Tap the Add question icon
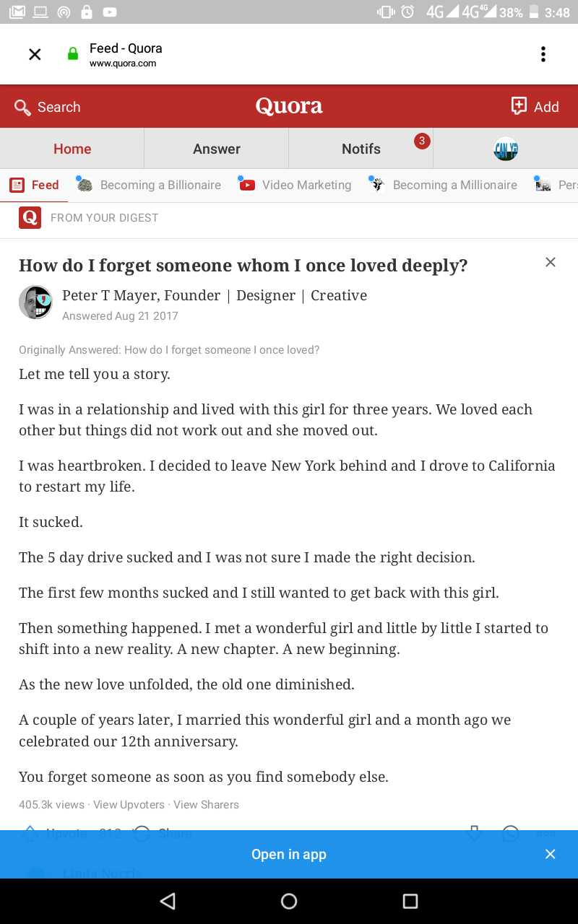 pyautogui.click(x=519, y=106)
